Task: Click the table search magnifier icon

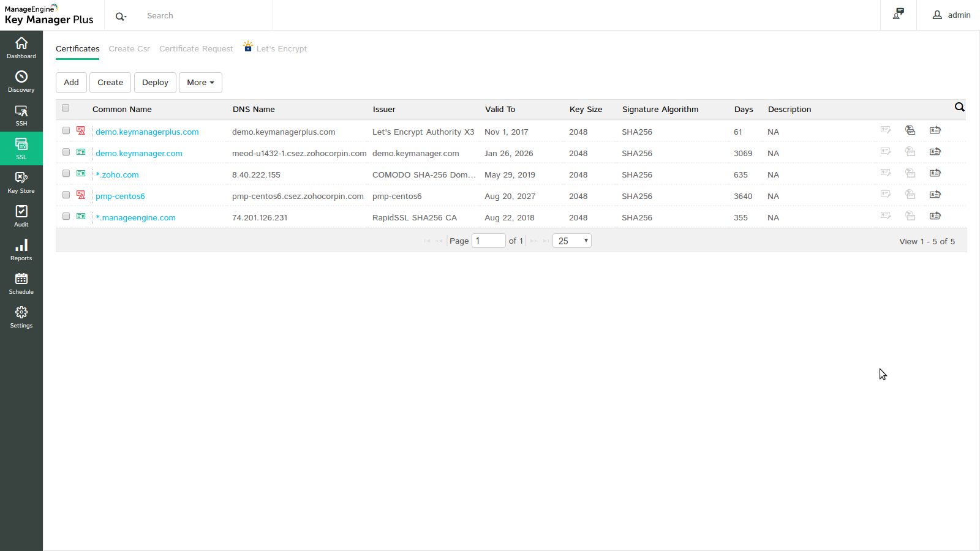Action: point(959,108)
